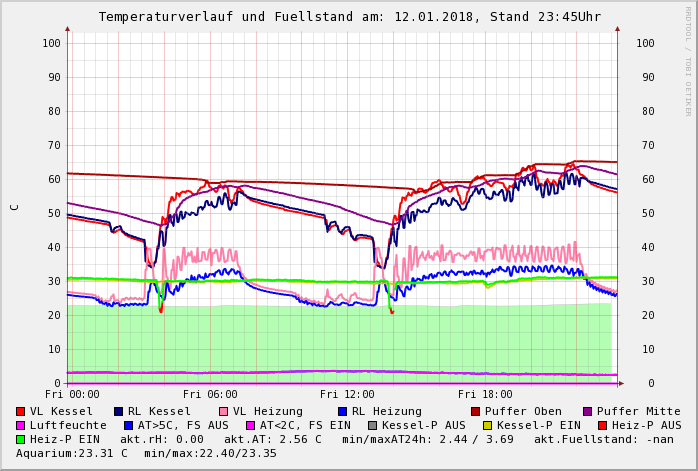
Task: Click the 'Fri 18:00' time axis label
Action: pyautogui.click(x=485, y=395)
